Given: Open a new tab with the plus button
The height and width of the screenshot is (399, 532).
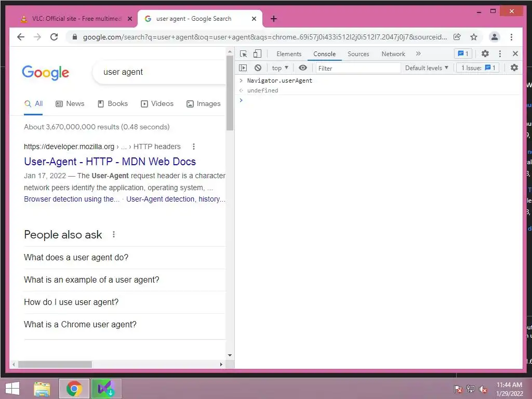Looking at the screenshot, I should 274,19.
